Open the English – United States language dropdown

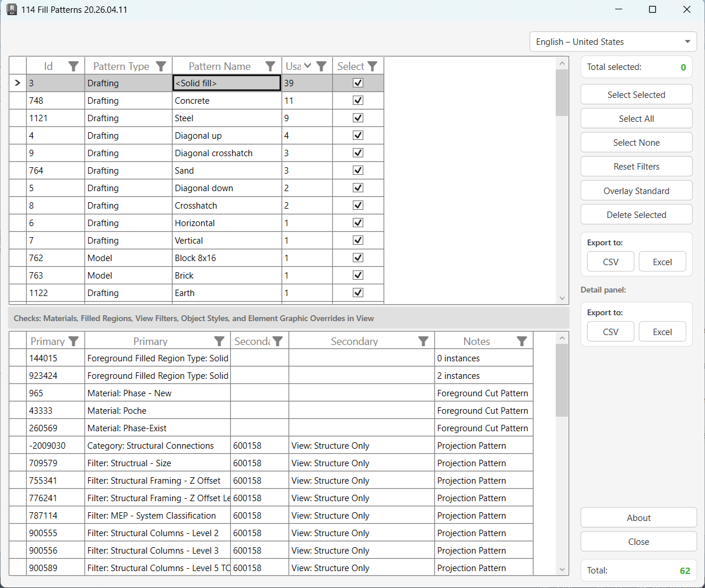click(613, 41)
